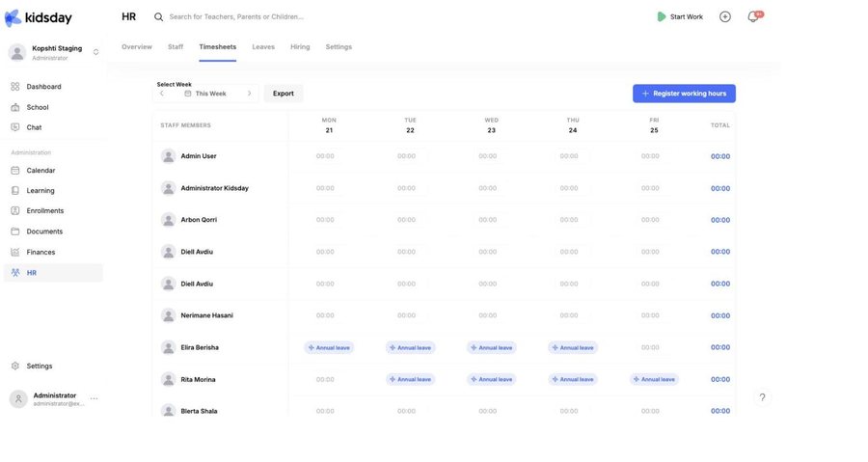Open the HR Settings tab
This screenshot has height=462, width=868.
[x=339, y=47]
